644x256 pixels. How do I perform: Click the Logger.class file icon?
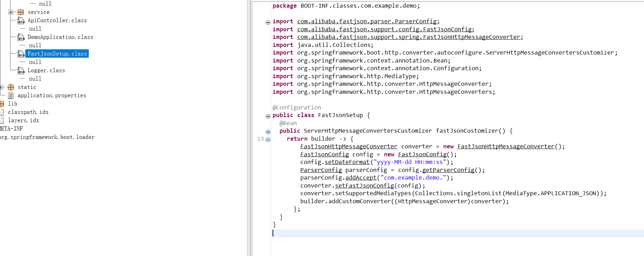21,71
